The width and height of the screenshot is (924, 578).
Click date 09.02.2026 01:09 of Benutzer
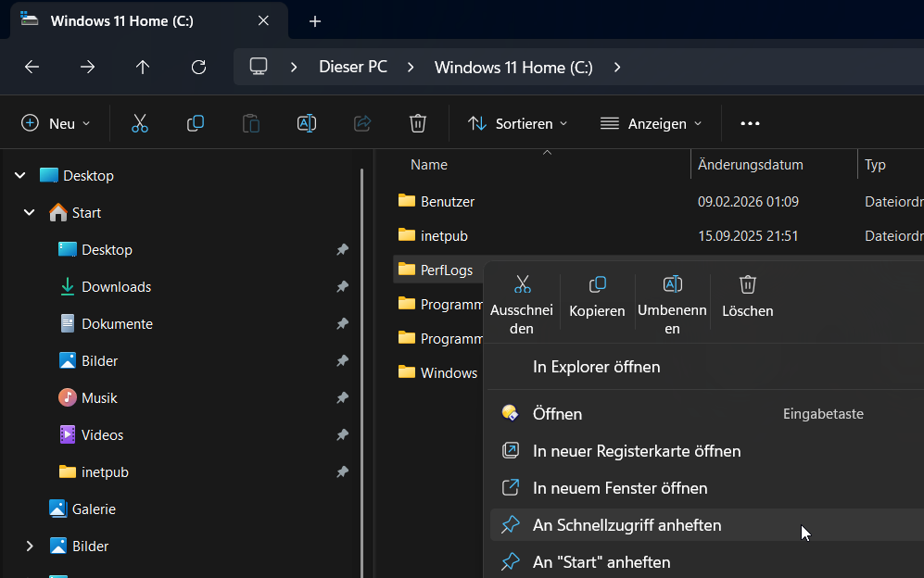click(x=748, y=202)
